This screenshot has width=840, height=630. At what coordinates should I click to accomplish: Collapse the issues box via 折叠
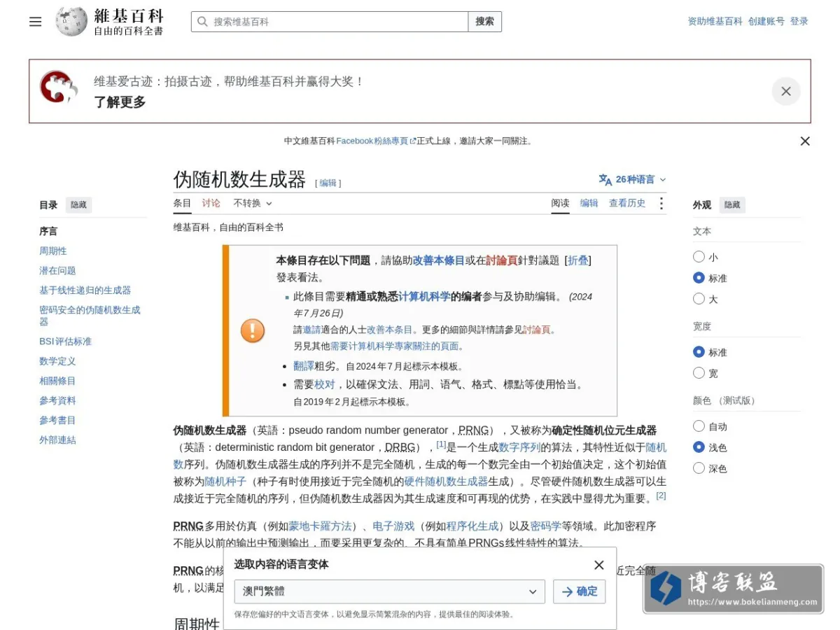click(x=577, y=260)
